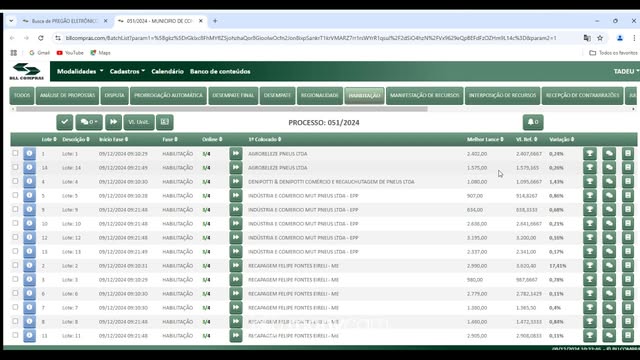Screen dimensions: 640x360
Task: Click the fast-forward toolbar button
Action: (x=113, y=122)
